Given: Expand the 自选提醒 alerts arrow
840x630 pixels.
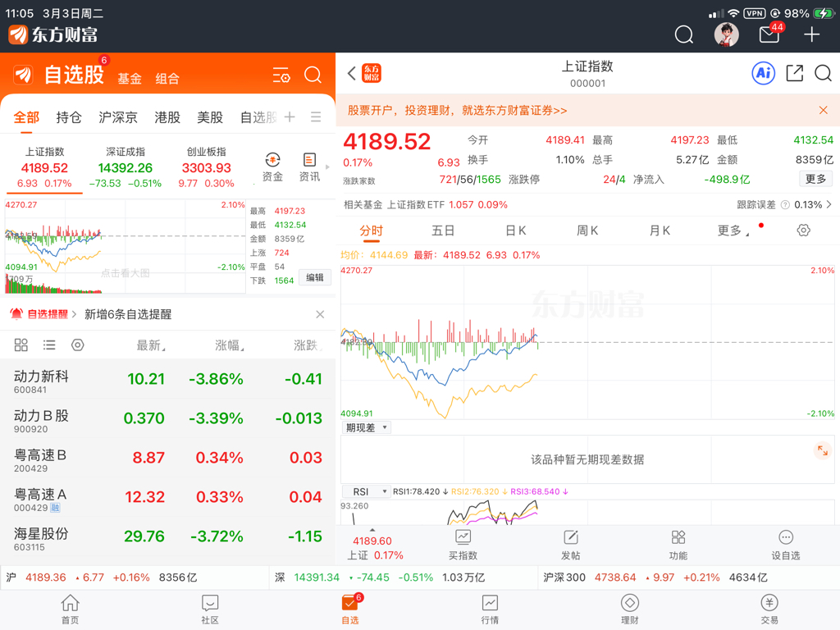Looking at the screenshot, I should tap(74, 314).
